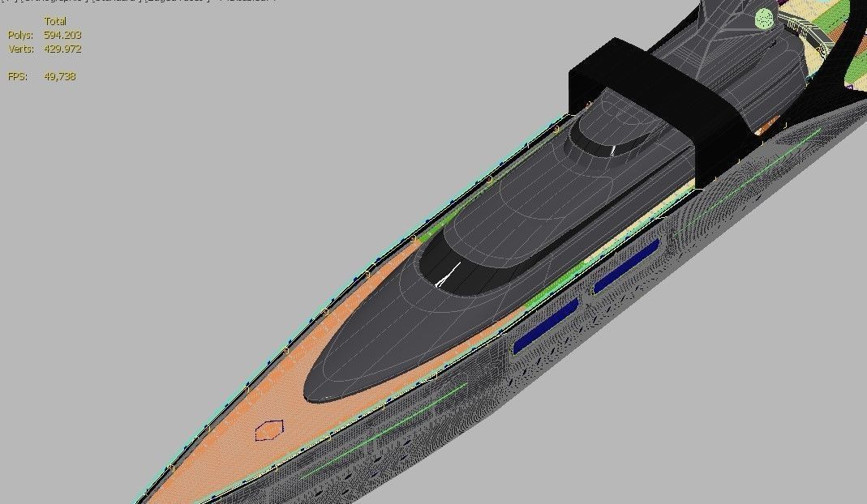Click the Polys count value 594.203

62,35
